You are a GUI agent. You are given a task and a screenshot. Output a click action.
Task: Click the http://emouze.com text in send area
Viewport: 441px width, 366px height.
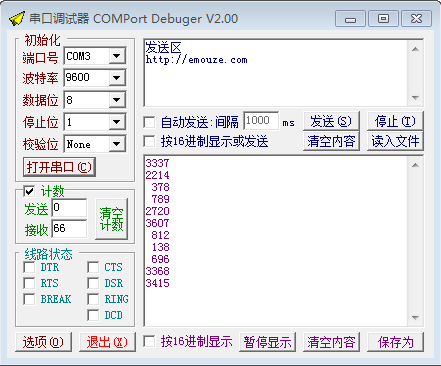pyautogui.click(x=196, y=60)
